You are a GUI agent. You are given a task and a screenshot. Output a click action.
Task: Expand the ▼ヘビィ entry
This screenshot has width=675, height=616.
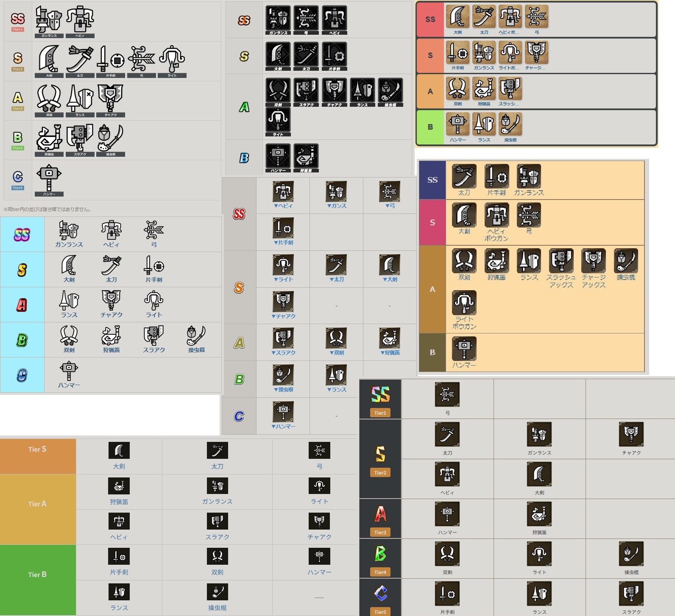click(x=283, y=206)
